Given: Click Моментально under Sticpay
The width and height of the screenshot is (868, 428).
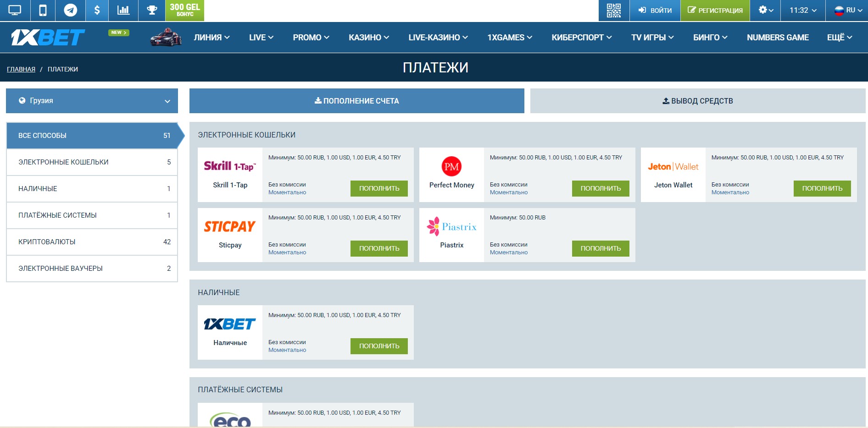Looking at the screenshot, I should click(287, 252).
